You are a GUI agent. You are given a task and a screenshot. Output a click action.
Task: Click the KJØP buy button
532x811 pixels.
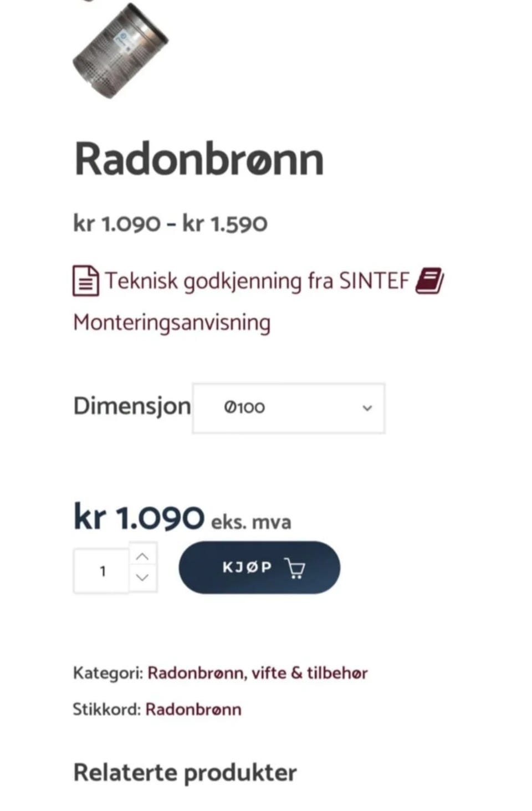259,568
